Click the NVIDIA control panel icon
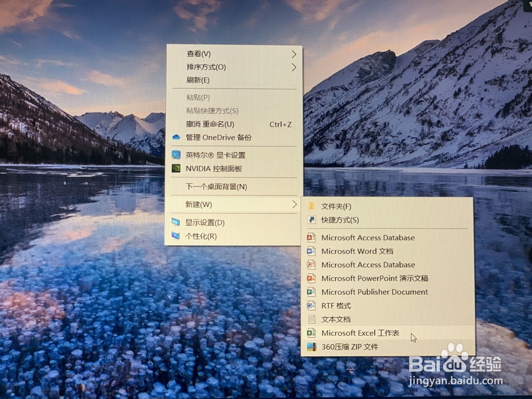Screen dimensions: 532x399 click(176, 168)
